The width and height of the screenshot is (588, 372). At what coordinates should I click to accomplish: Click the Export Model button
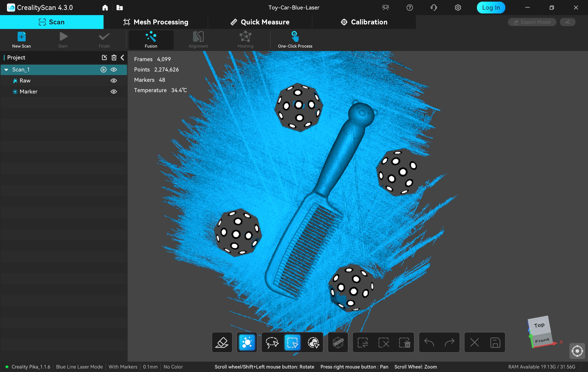point(532,22)
